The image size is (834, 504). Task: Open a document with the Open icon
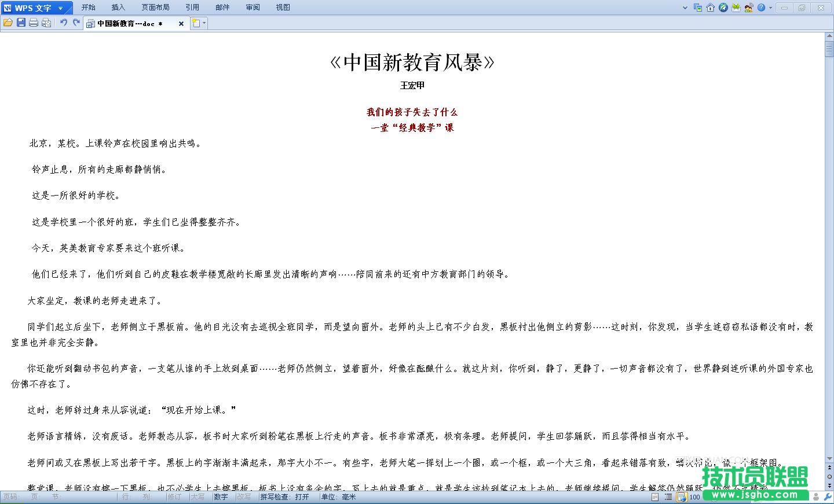pos(8,23)
